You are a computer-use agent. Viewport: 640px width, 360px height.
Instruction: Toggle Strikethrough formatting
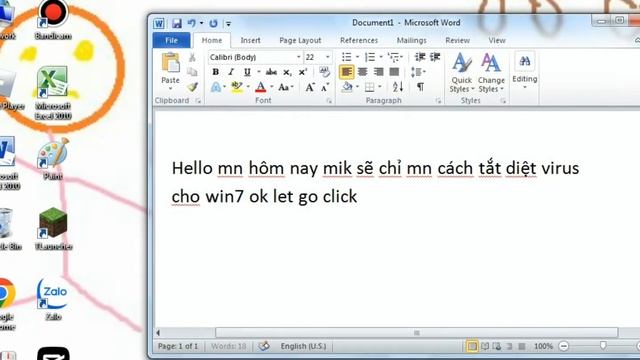(x=271, y=72)
